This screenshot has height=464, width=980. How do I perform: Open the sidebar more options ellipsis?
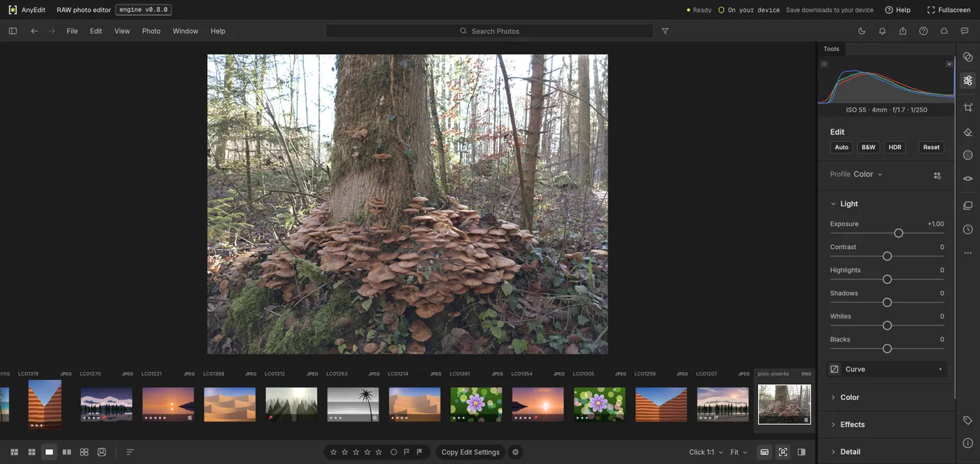[x=967, y=253]
